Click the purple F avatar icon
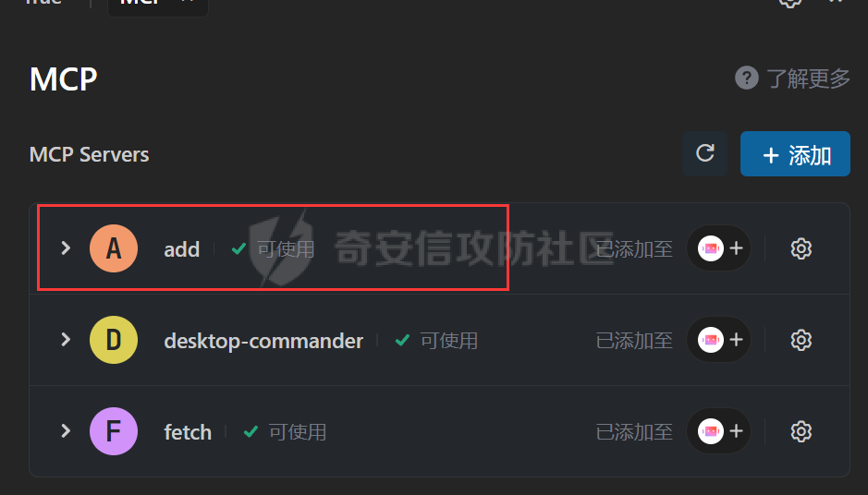 [114, 431]
